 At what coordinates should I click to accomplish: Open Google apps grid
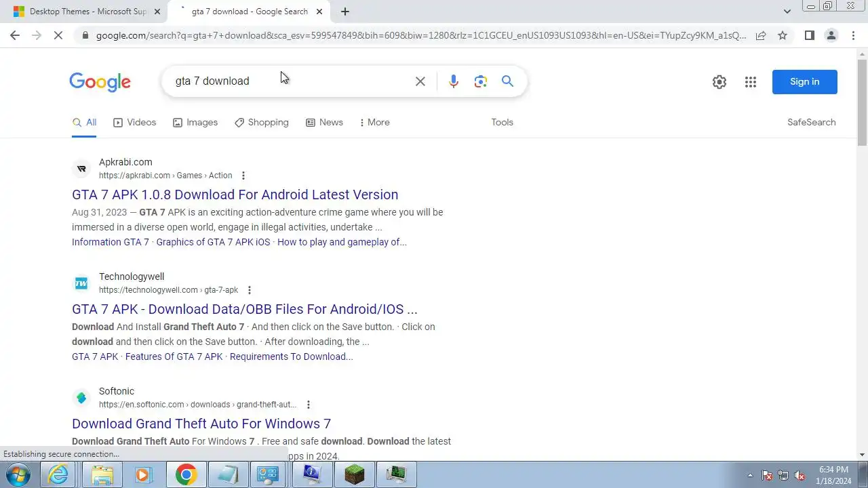tap(750, 82)
